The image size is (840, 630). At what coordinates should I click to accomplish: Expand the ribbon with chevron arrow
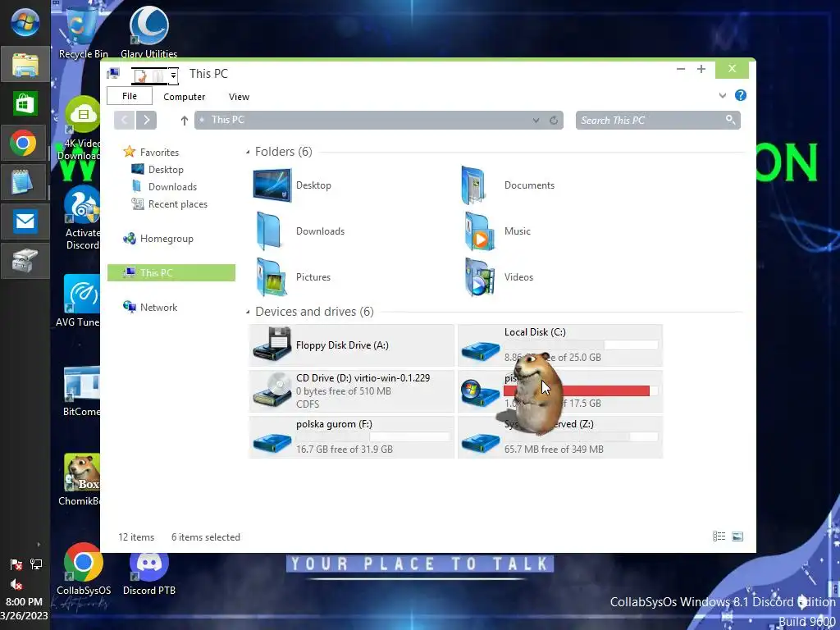(722, 95)
